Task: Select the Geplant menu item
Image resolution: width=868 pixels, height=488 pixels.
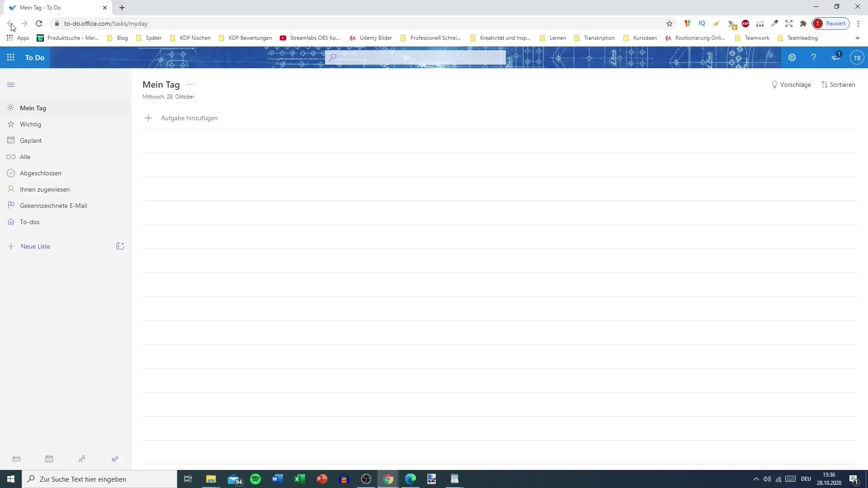Action: click(30, 140)
